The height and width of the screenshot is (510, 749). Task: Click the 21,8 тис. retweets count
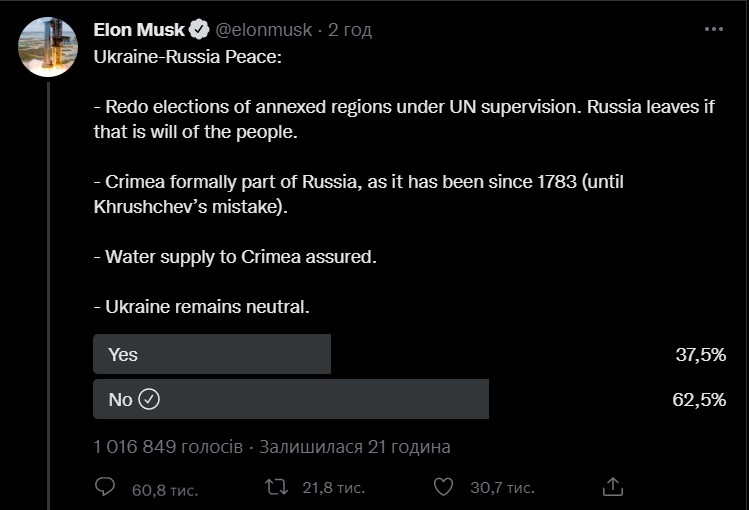(x=333, y=488)
